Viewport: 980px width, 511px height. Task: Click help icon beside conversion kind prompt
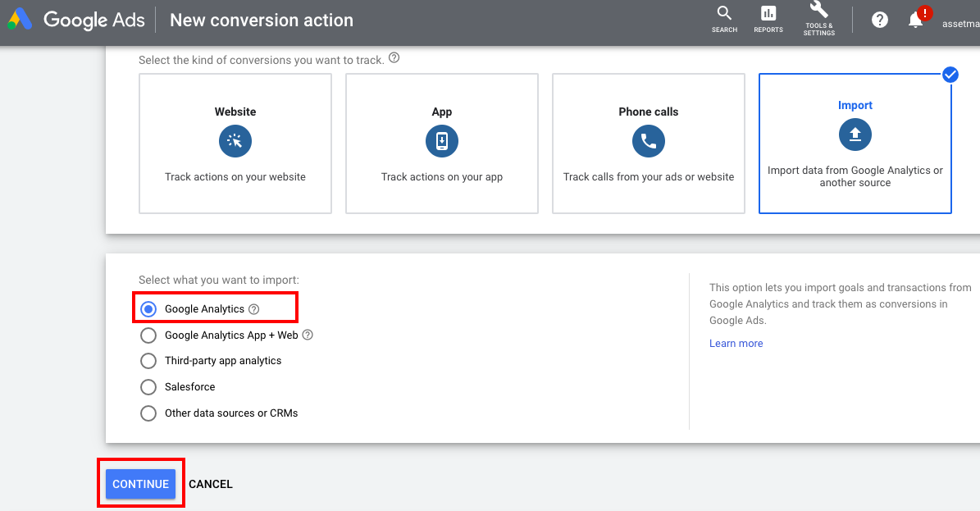[394, 58]
